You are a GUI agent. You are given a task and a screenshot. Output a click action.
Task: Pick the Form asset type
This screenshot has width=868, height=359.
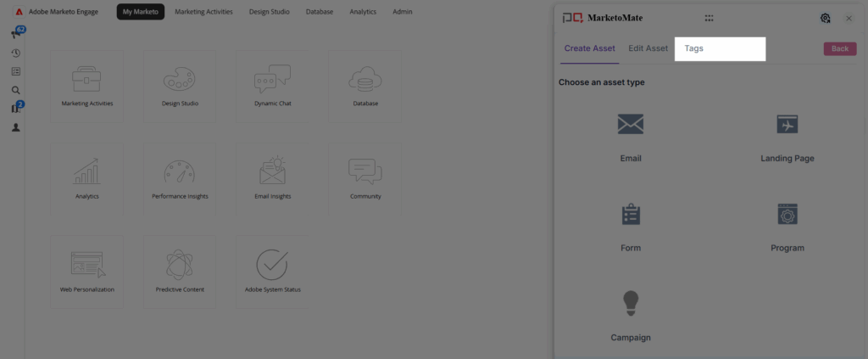(630, 215)
